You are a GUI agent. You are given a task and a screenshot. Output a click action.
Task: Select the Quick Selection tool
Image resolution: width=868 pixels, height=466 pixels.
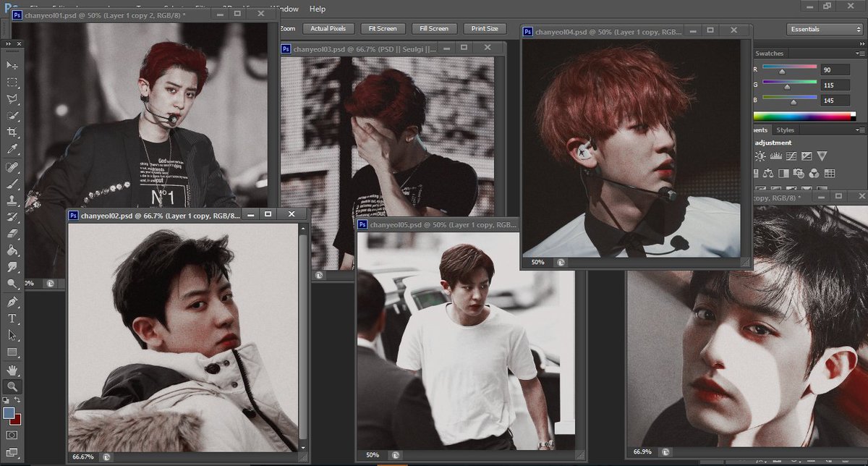pos(12,116)
